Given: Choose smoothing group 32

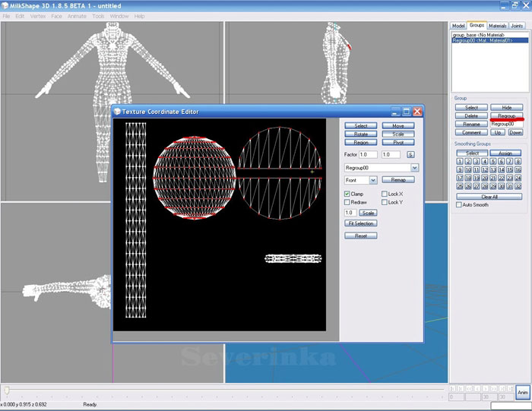Looking at the screenshot, I should [518, 186].
